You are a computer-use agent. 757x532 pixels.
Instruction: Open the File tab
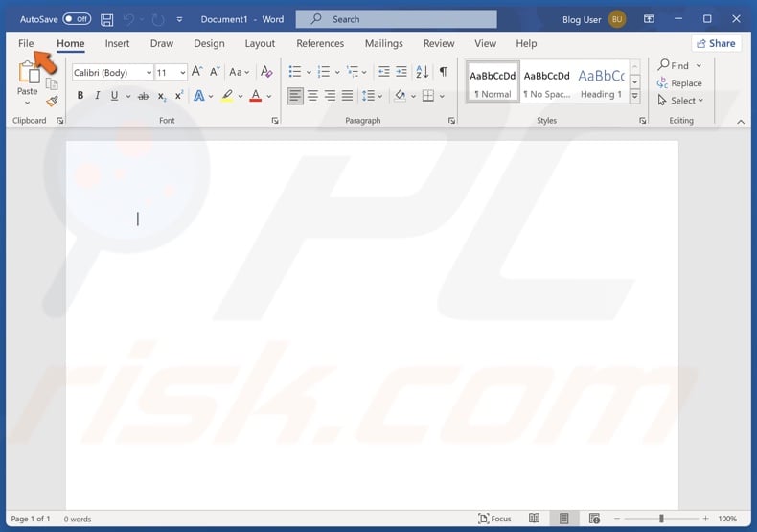pos(26,43)
